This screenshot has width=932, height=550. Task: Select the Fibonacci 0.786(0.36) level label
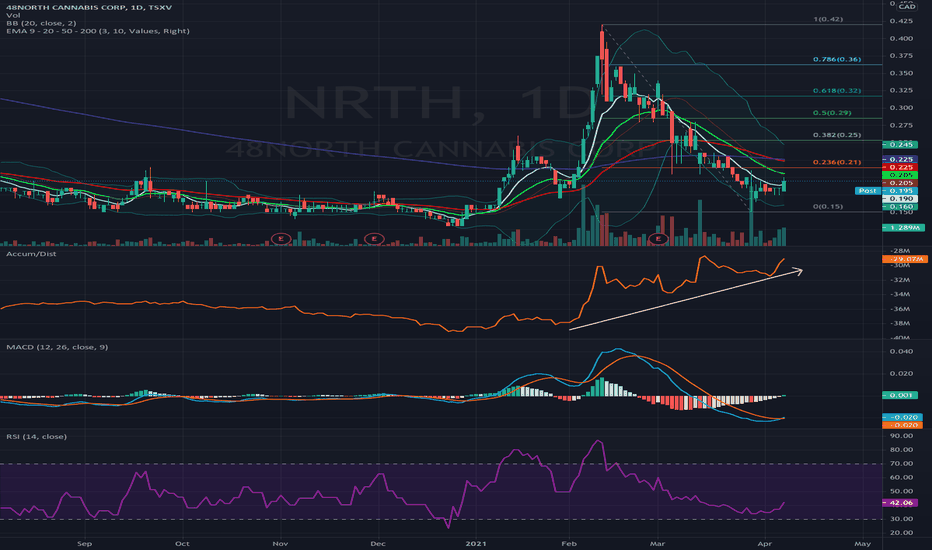(x=837, y=59)
